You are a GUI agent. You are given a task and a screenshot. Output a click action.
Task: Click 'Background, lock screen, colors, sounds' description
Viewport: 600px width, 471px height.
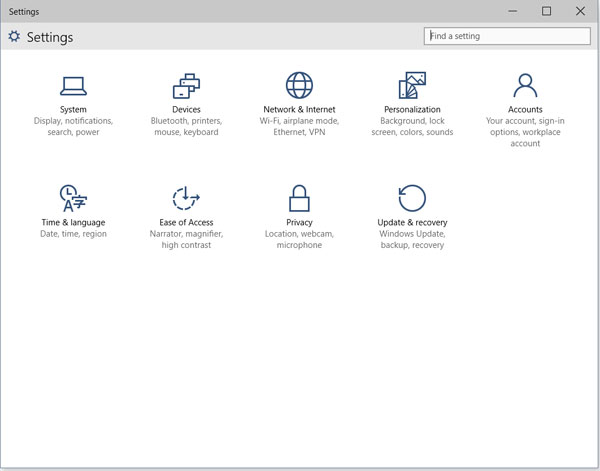pos(412,126)
